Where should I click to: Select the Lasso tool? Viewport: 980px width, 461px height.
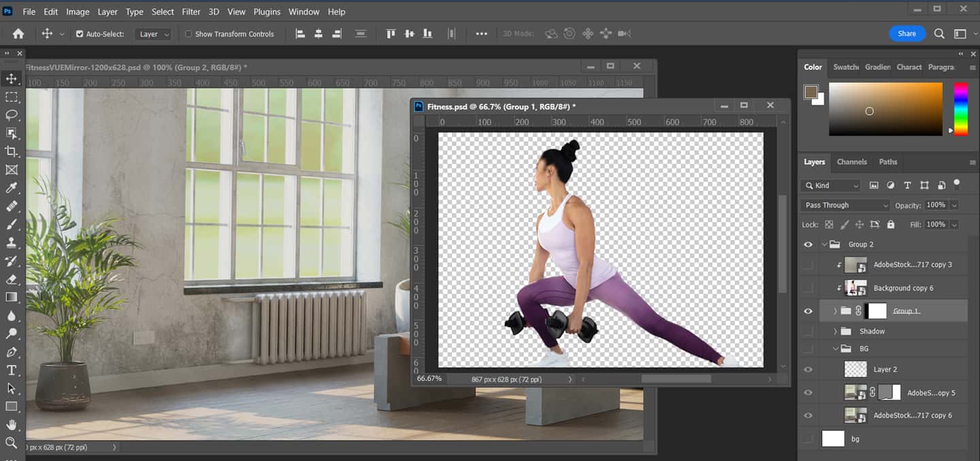pyautogui.click(x=12, y=115)
